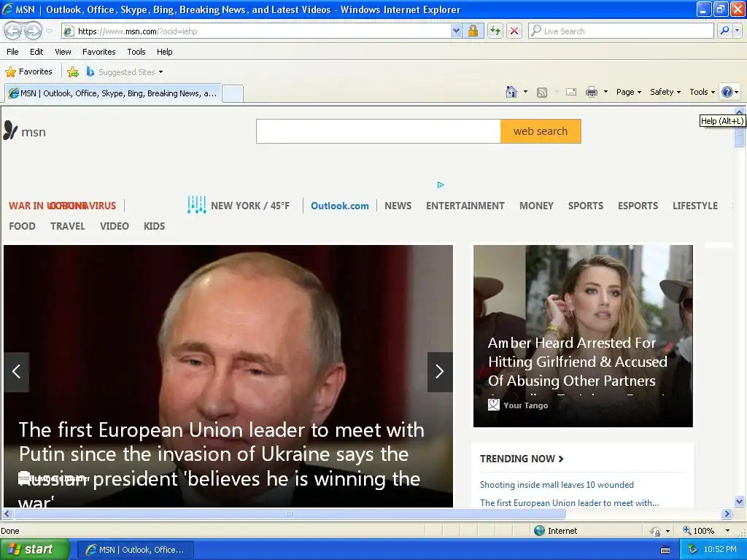Click the Your Tango source icon
747x560 pixels.
[494, 405]
